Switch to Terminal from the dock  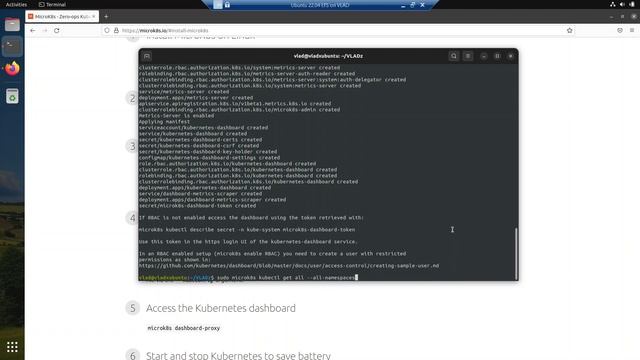tap(12, 47)
